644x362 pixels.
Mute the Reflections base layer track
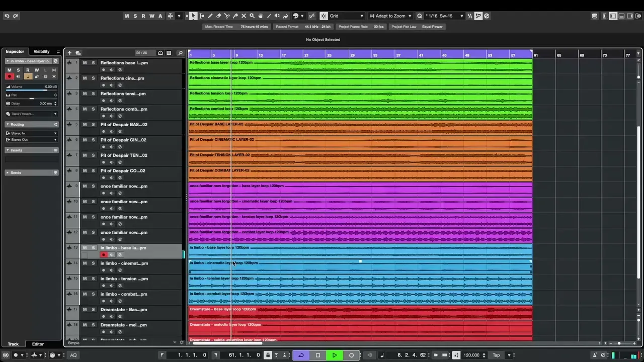[85, 63]
